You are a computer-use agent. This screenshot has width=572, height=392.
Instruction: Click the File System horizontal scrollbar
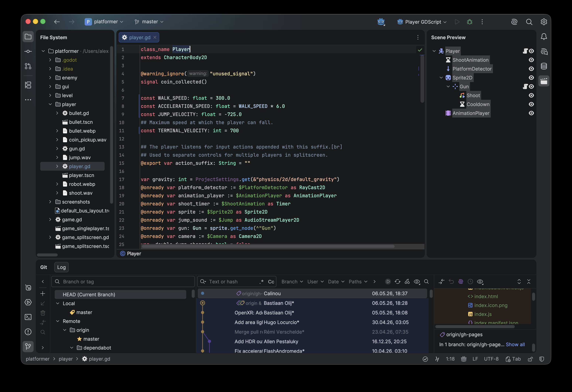(x=47, y=255)
